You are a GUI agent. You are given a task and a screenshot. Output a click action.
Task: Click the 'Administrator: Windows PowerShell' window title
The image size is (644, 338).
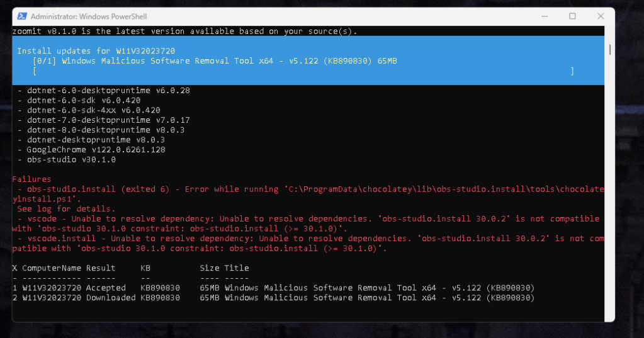(x=89, y=16)
